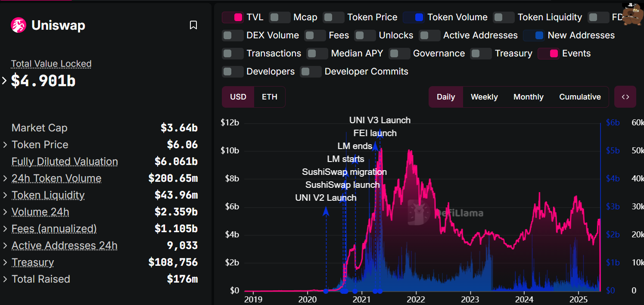The height and width of the screenshot is (305, 644).
Task: Click the $4.901b TVL value
Action: click(x=43, y=81)
